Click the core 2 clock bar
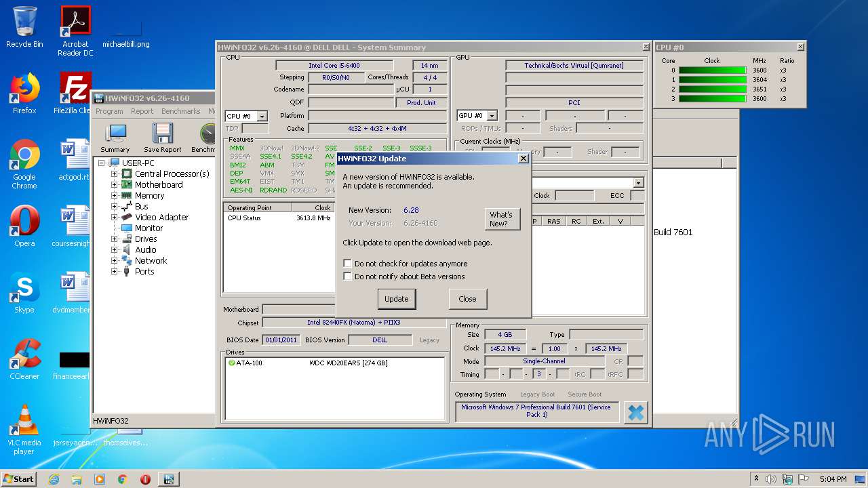868x488 pixels. click(713, 89)
